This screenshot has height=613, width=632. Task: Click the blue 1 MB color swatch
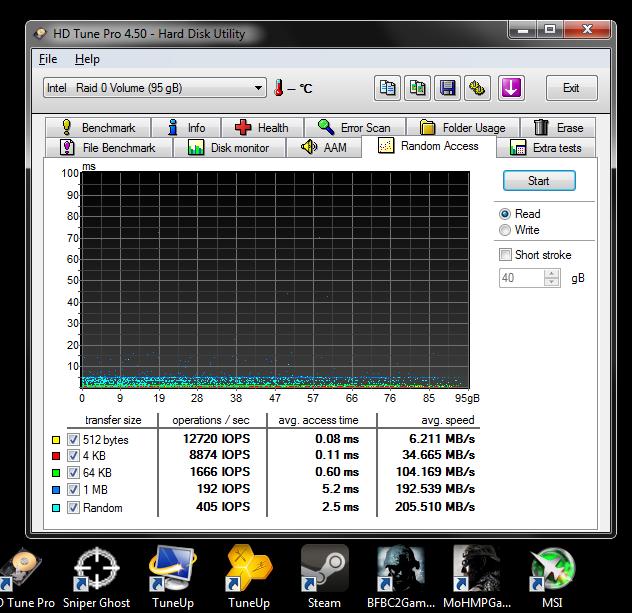point(56,490)
